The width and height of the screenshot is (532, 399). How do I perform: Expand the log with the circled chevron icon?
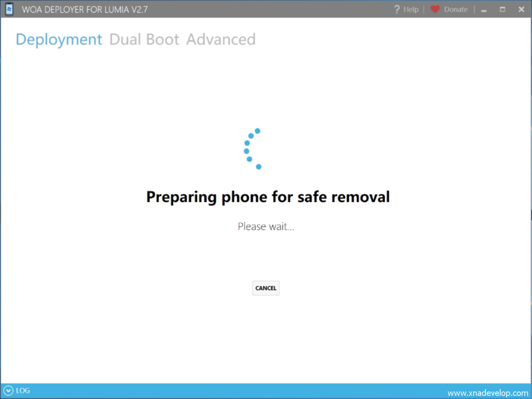8,391
